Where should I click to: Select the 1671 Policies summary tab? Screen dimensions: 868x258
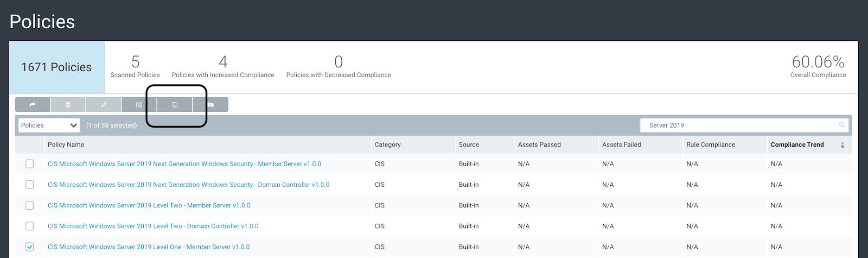pyautogui.click(x=56, y=67)
